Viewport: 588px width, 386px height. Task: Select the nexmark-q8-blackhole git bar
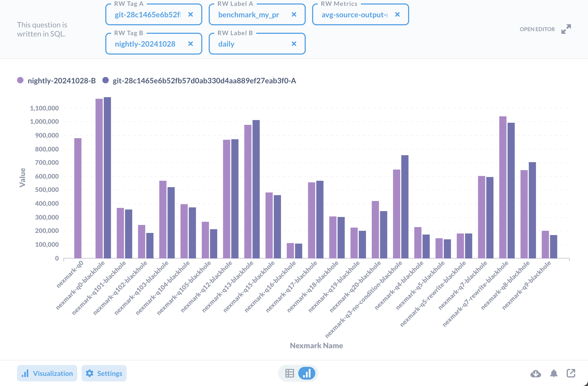(532, 210)
